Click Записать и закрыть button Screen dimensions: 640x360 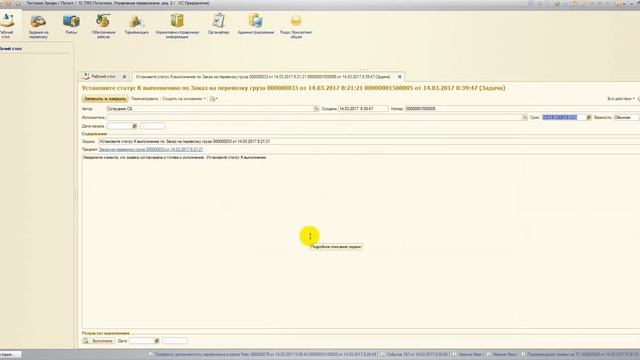click(105, 99)
